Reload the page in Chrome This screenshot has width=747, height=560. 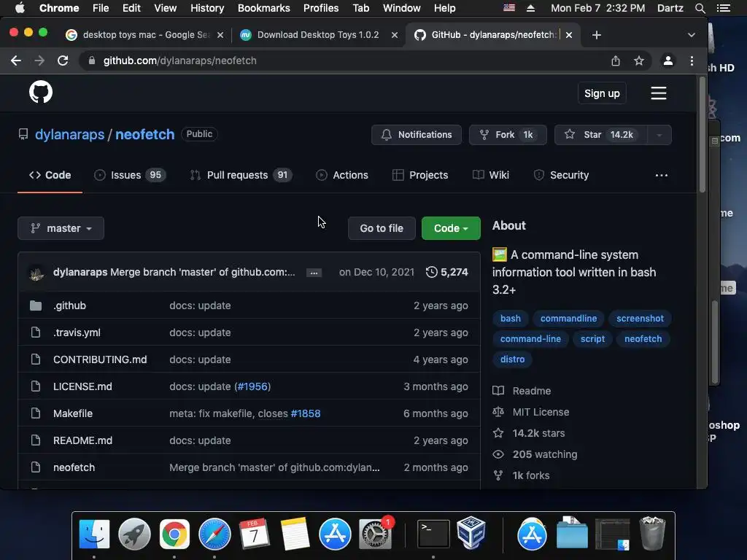(63, 61)
